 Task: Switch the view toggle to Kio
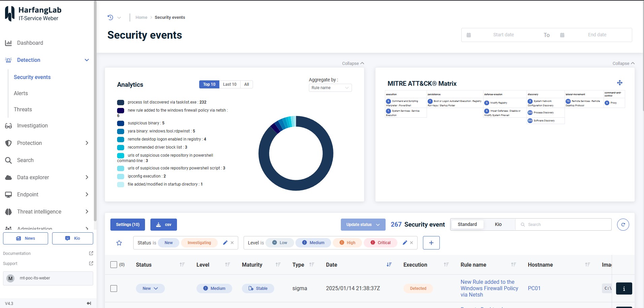coord(498,224)
